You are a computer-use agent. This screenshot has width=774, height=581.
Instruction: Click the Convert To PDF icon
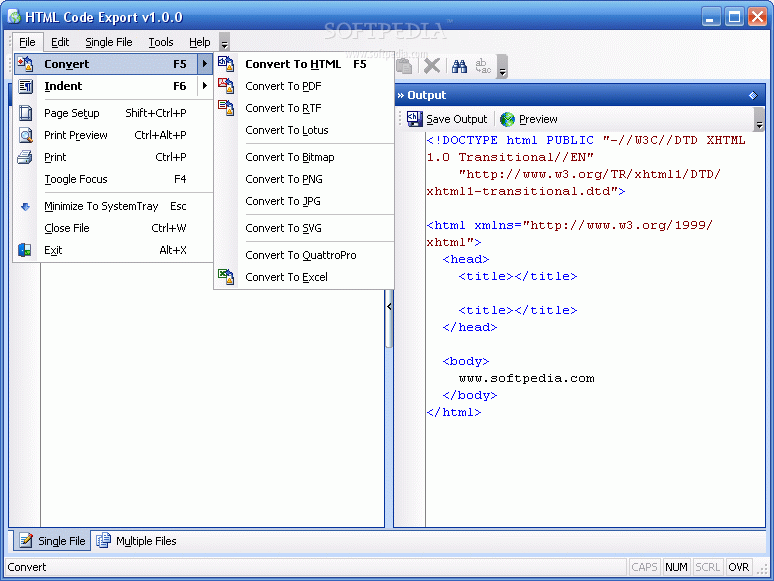point(226,86)
